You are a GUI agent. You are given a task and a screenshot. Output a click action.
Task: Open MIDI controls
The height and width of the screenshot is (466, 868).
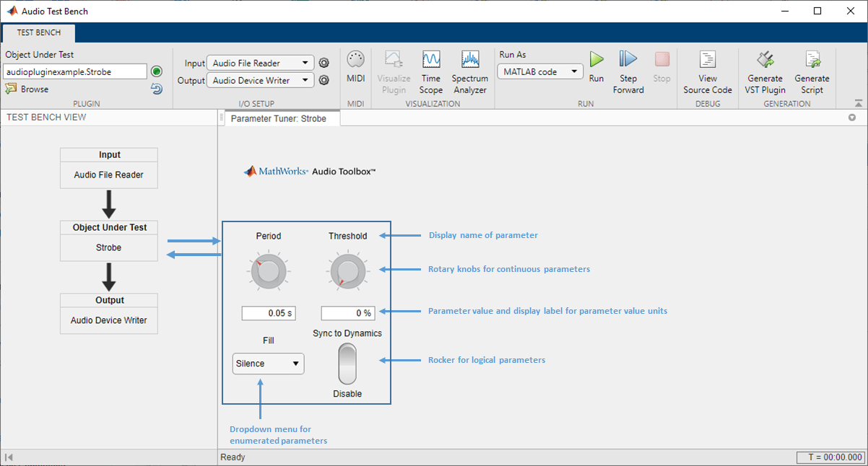[x=355, y=67]
